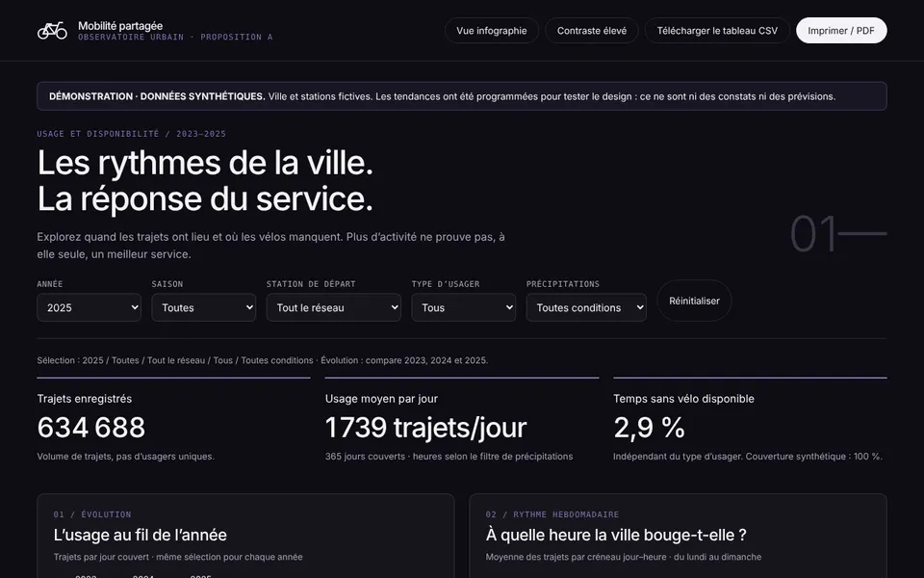Download the table via Télécharger le tableau CSV
The width and height of the screenshot is (924, 578).
point(717,31)
